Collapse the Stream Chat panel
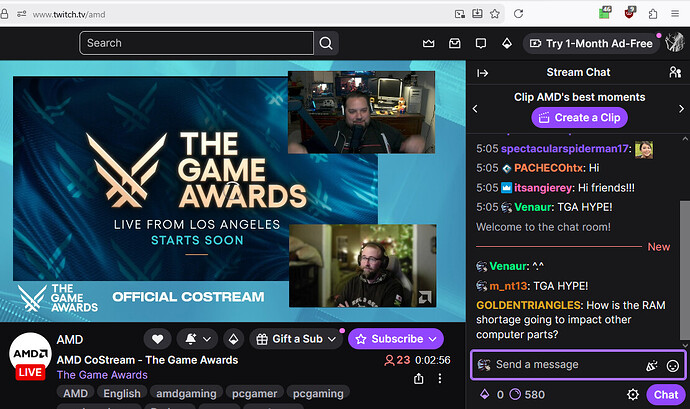Viewport: 690px width, 409px height. pyautogui.click(x=482, y=72)
